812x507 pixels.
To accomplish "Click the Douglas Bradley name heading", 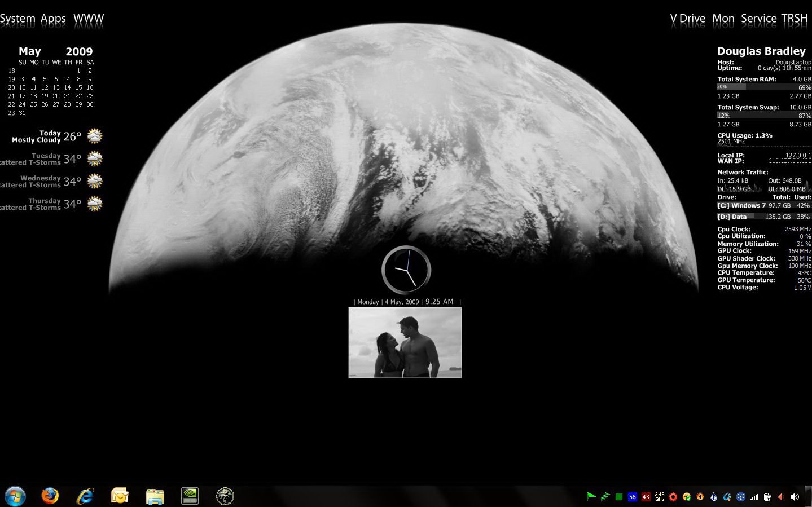I will point(761,51).
